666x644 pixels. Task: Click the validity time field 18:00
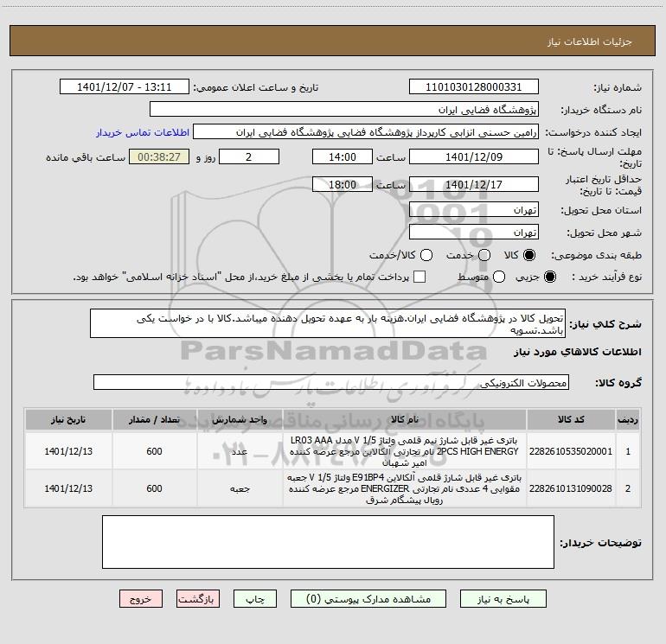(x=343, y=184)
